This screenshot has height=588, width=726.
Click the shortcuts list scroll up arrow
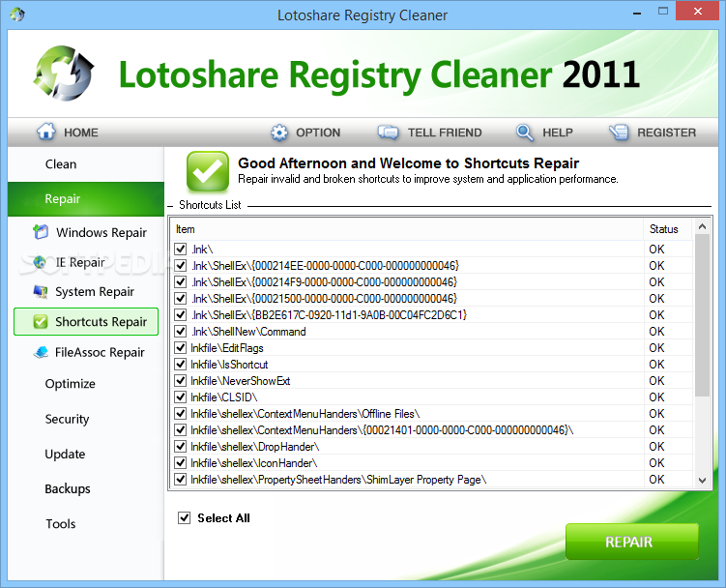click(702, 226)
